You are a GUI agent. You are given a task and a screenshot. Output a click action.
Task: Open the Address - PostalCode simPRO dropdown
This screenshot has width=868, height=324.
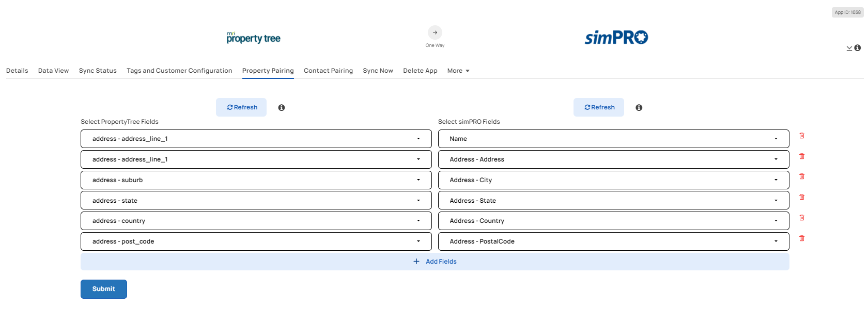coord(614,241)
